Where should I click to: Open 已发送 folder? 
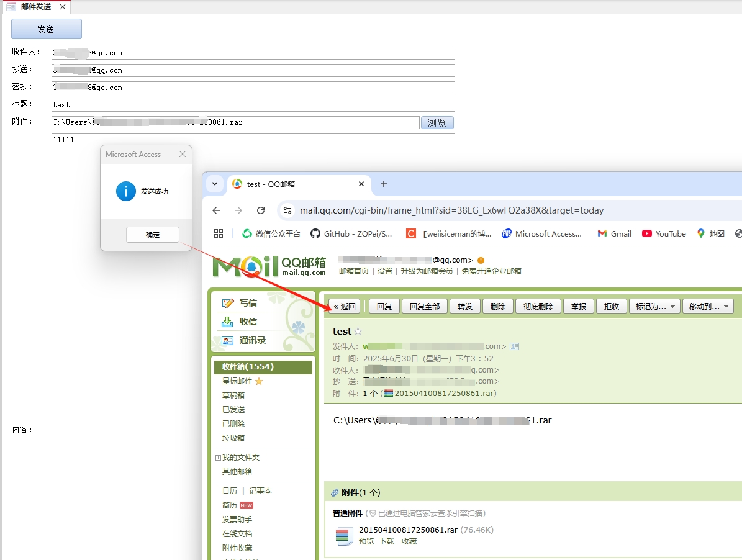pos(233,410)
